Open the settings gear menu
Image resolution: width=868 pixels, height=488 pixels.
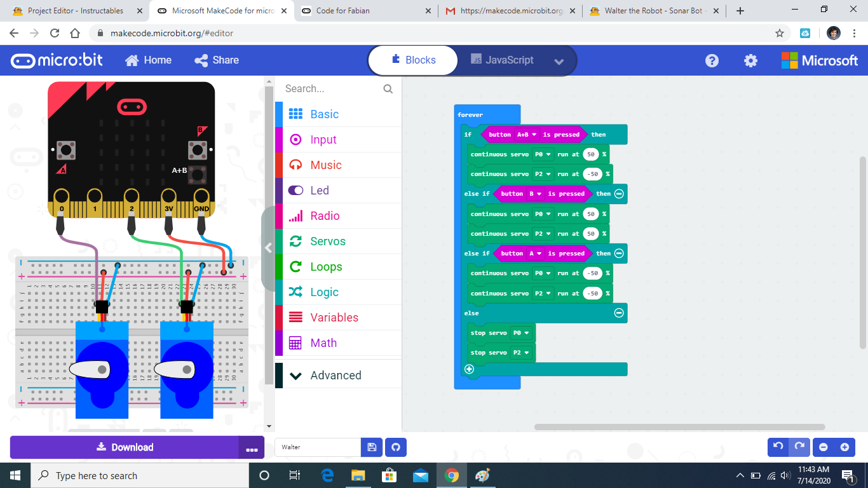point(751,60)
